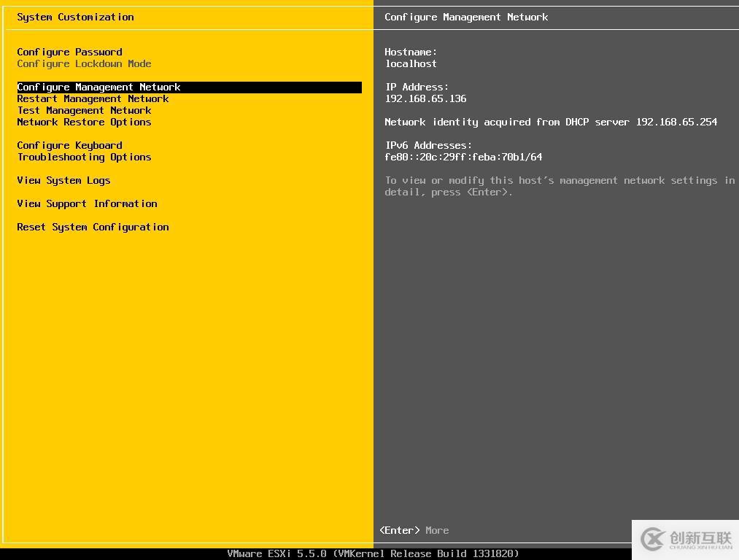Select the Configure Password menu entry

click(x=69, y=52)
